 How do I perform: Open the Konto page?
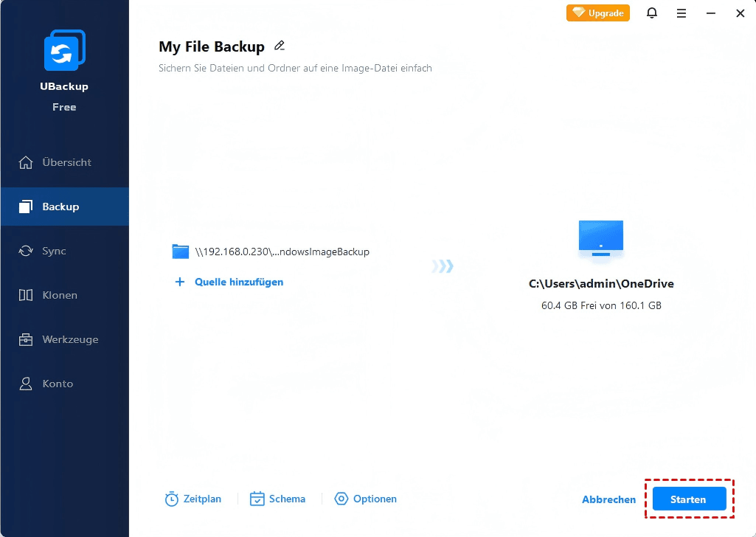click(x=57, y=384)
